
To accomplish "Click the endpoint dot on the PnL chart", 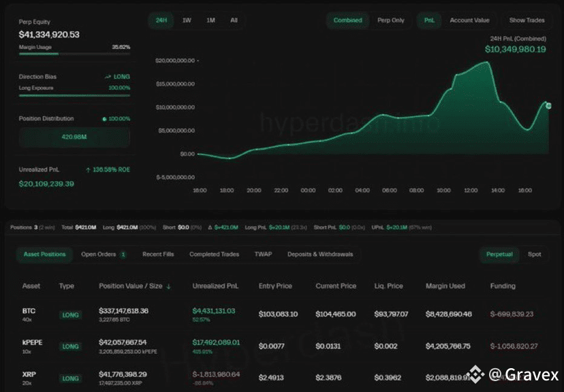I will coord(549,105).
